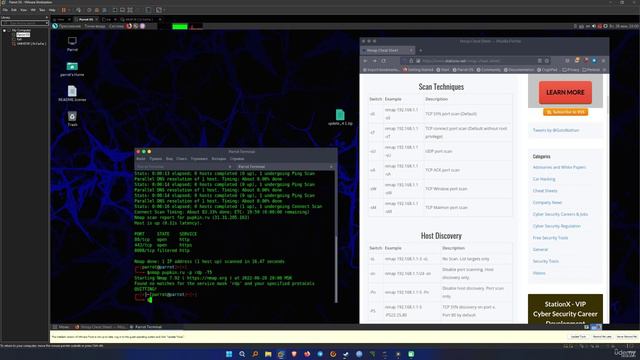Image resolution: width=640 pixels, height=360 pixels.
Task: Open Security Tools category link
Action: (545, 261)
